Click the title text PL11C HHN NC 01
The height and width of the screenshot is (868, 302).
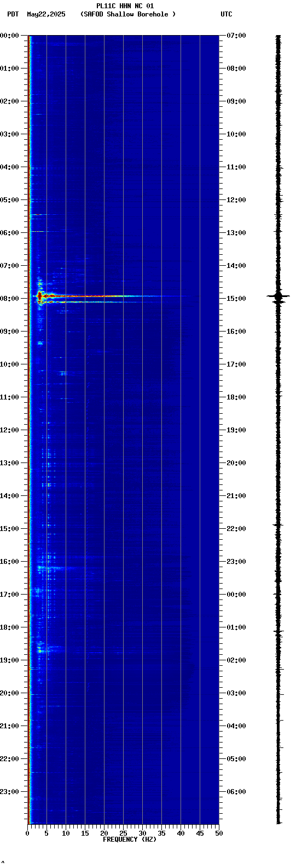125,6
